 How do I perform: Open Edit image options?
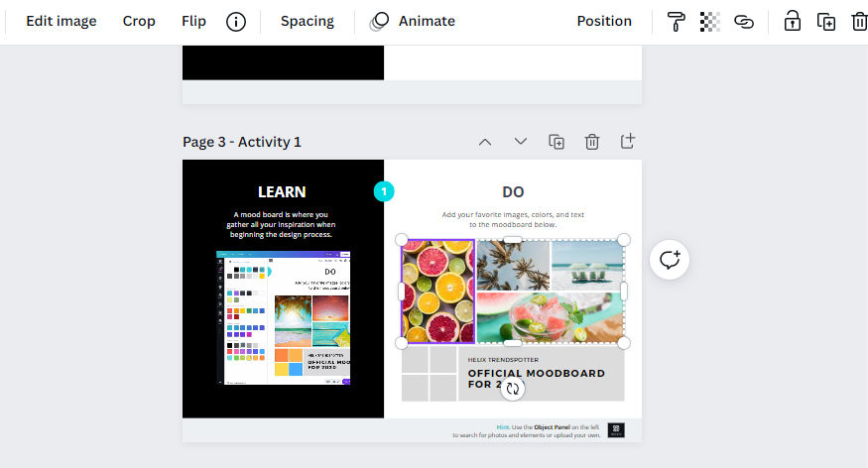point(61,21)
